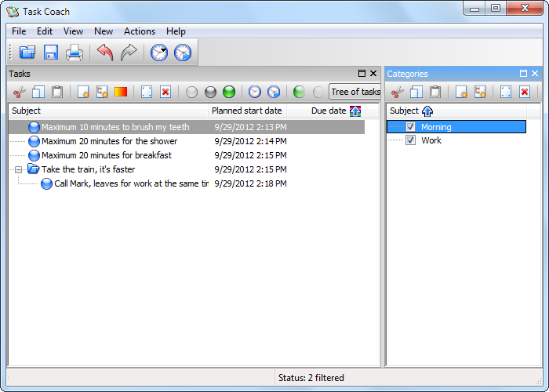Click the Edit icon in Categories toolbar
Screen dimensions: 549x392
coord(506,92)
